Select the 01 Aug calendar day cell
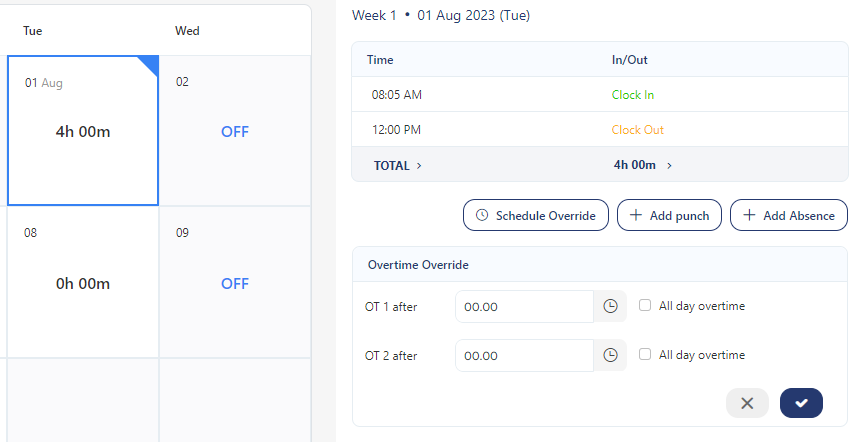854x442 pixels. [83, 131]
